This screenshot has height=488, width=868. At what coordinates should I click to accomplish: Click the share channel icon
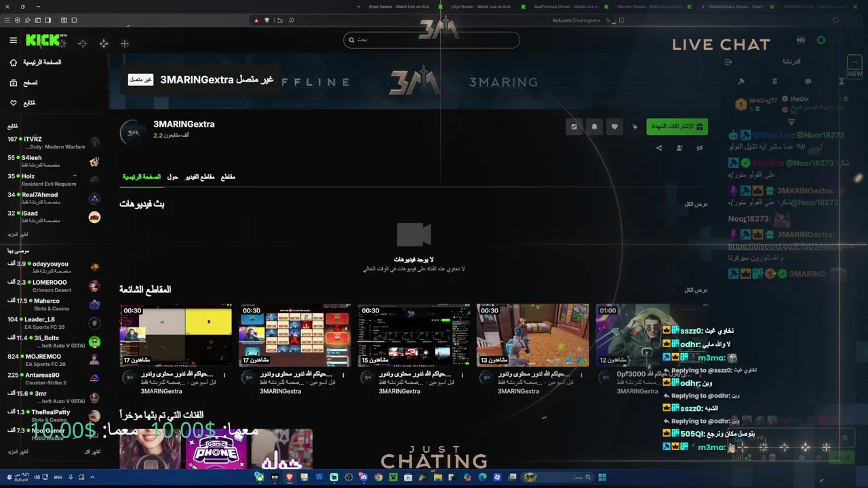659,148
